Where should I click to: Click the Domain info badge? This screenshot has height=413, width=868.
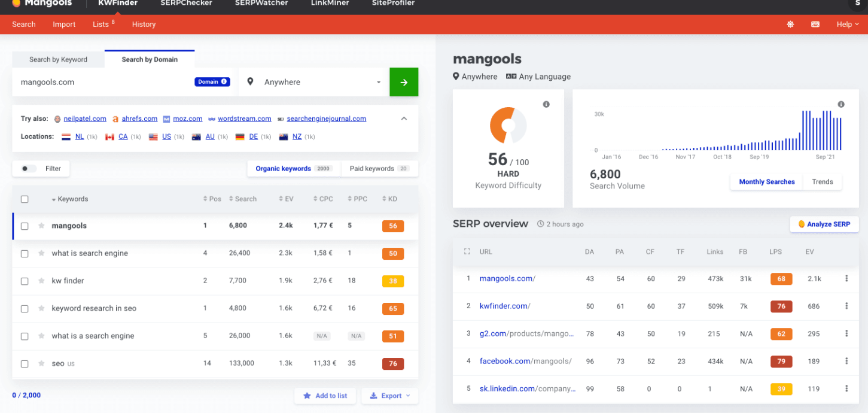tap(212, 82)
